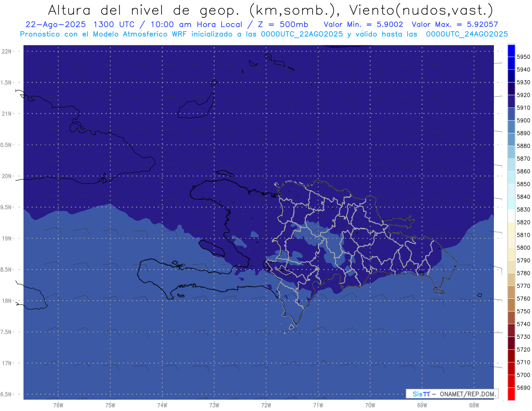Click the '22N' latitude label
Image resolution: width=532 pixels, height=411 pixels.
tap(8, 51)
